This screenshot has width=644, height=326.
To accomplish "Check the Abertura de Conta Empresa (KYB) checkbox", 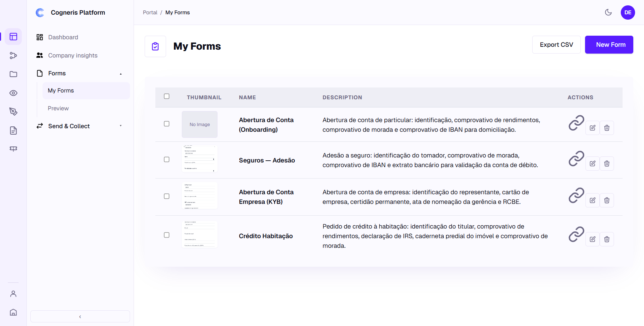I will click(166, 196).
